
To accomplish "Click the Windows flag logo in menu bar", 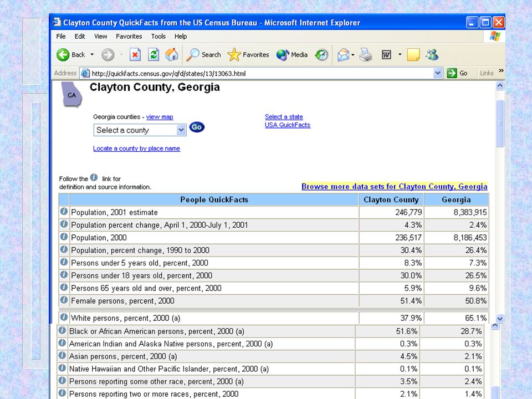I will coord(495,36).
